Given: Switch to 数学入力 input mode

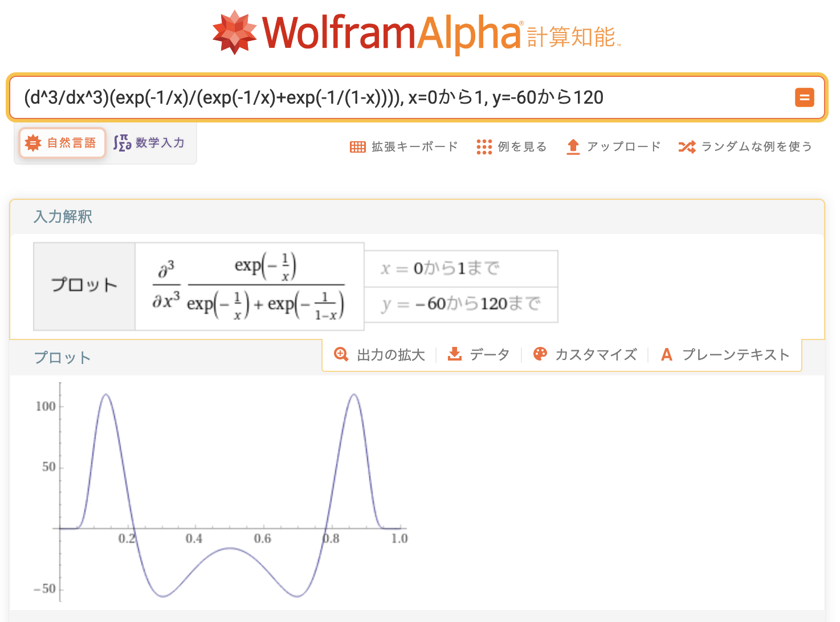Looking at the screenshot, I should (x=149, y=142).
